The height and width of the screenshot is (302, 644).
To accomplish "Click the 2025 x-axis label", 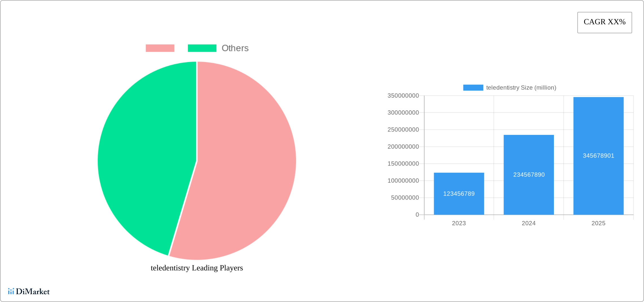I will tap(598, 223).
